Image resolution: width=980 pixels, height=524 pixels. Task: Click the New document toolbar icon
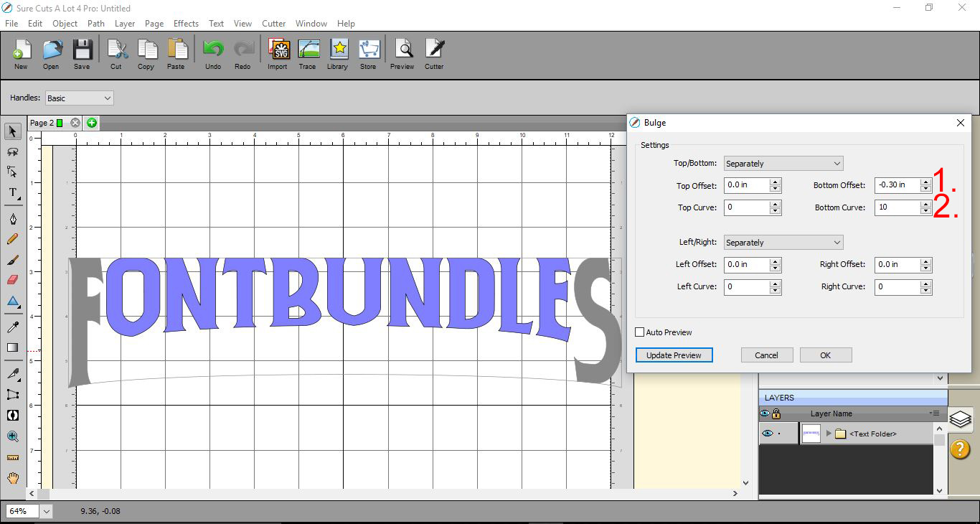pos(21,50)
